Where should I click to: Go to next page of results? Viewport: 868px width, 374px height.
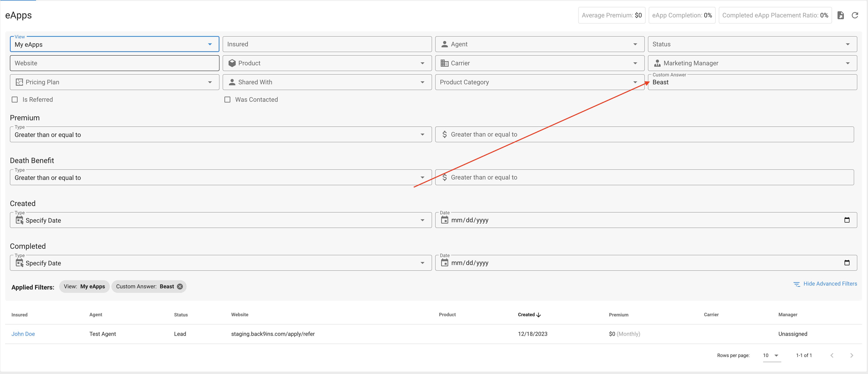click(x=852, y=355)
